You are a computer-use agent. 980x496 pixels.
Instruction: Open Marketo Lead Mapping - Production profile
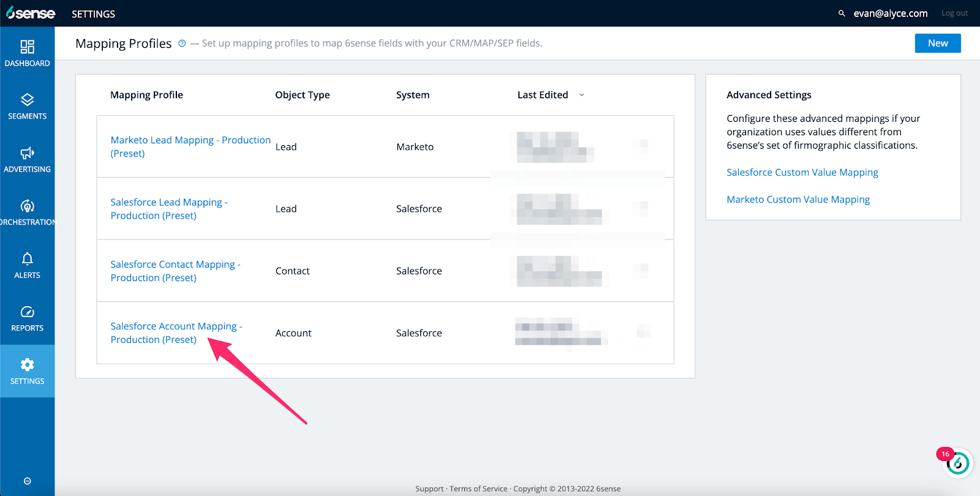pos(190,146)
